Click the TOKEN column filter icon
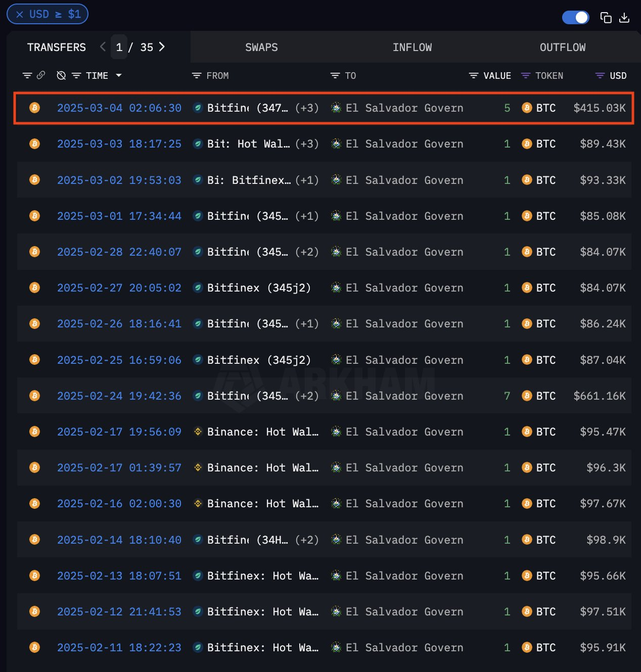The height and width of the screenshot is (672, 641). [526, 76]
